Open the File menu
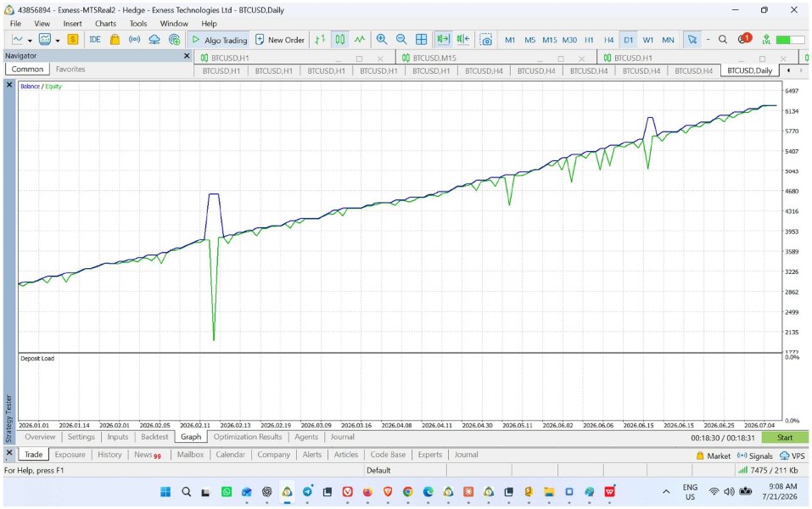The width and height of the screenshot is (812, 509). click(x=15, y=23)
